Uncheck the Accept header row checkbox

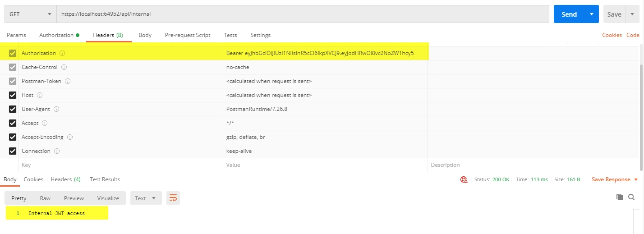click(x=13, y=123)
